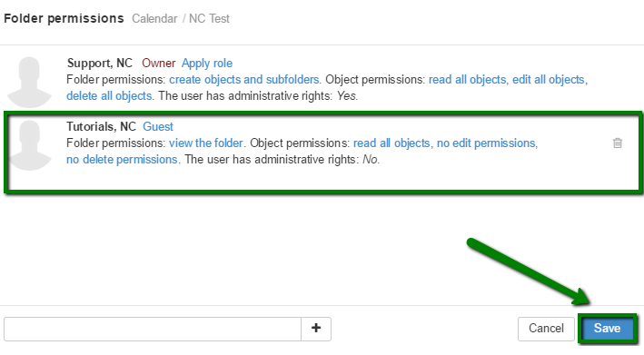Image resolution: width=644 pixels, height=355 pixels.
Task: Click the Calendar / NC Test path
Action: point(181,18)
